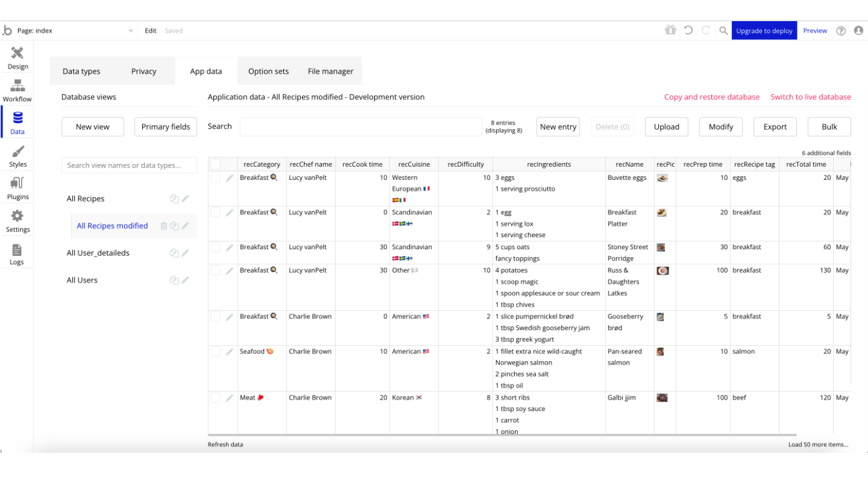Open the Settings gear in sidebar
Viewport: 868px width, 477px height.
click(17, 221)
